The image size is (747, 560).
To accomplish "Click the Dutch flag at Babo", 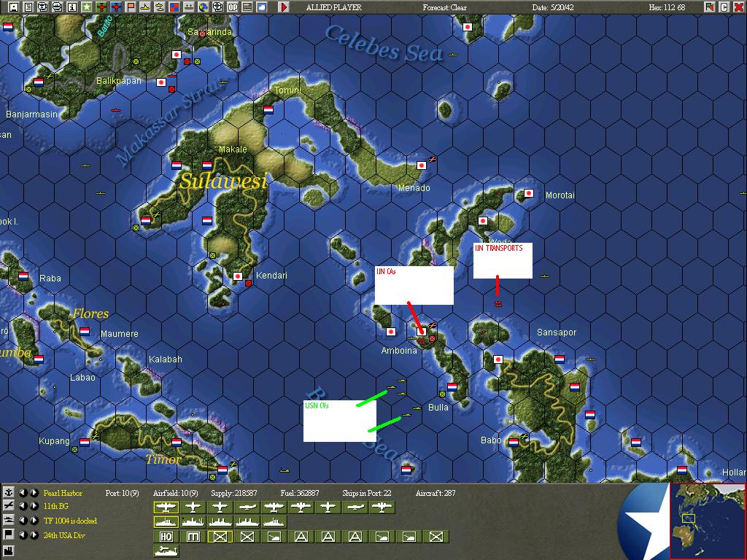I will pos(513,442).
